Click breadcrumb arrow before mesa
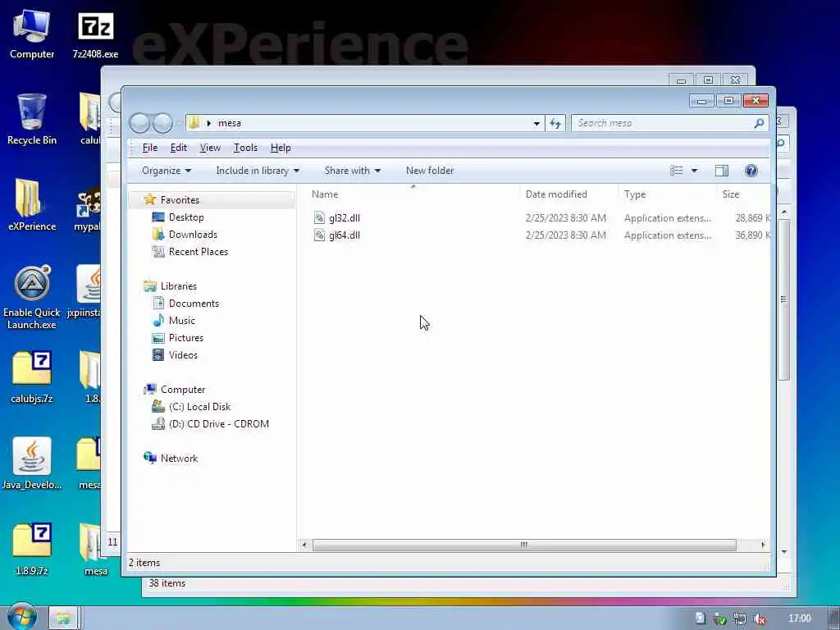Screen dimensions: 840x630 pyautogui.click(x=209, y=123)
